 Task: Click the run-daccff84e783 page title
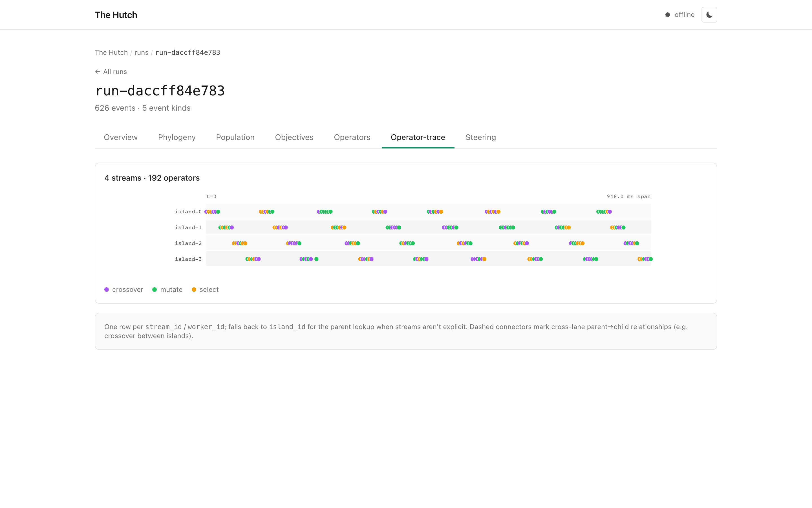pyautogui.click(x=160, y=91)
